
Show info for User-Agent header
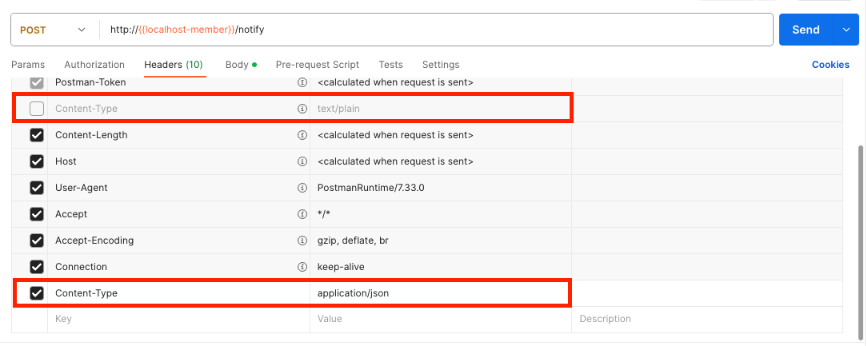302,188
